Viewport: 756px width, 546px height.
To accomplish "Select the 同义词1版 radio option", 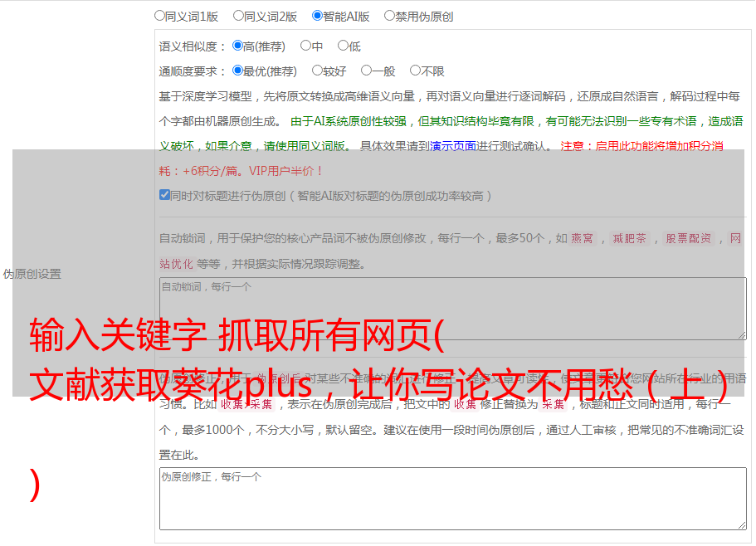I will (x=159, y=16).
